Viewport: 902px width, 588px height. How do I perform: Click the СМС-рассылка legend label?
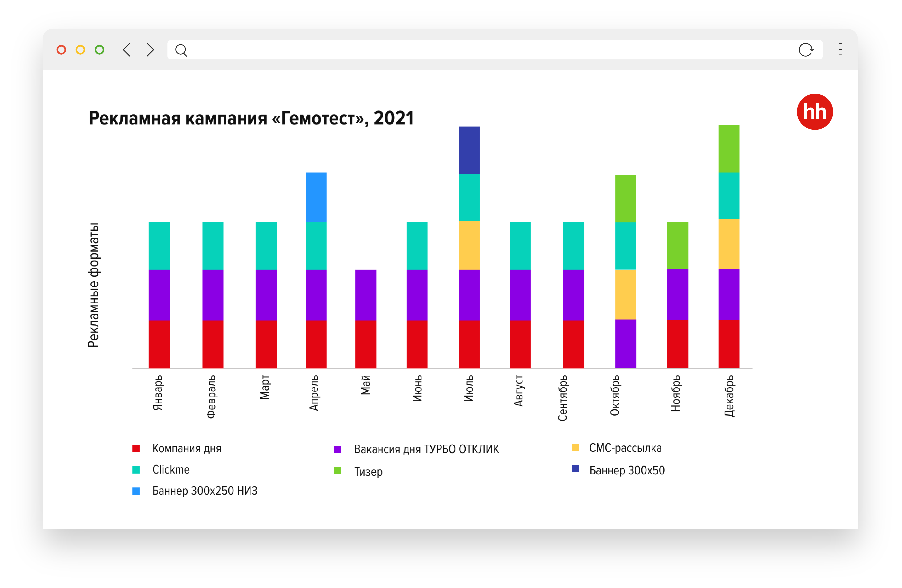[x=625, y=448]
